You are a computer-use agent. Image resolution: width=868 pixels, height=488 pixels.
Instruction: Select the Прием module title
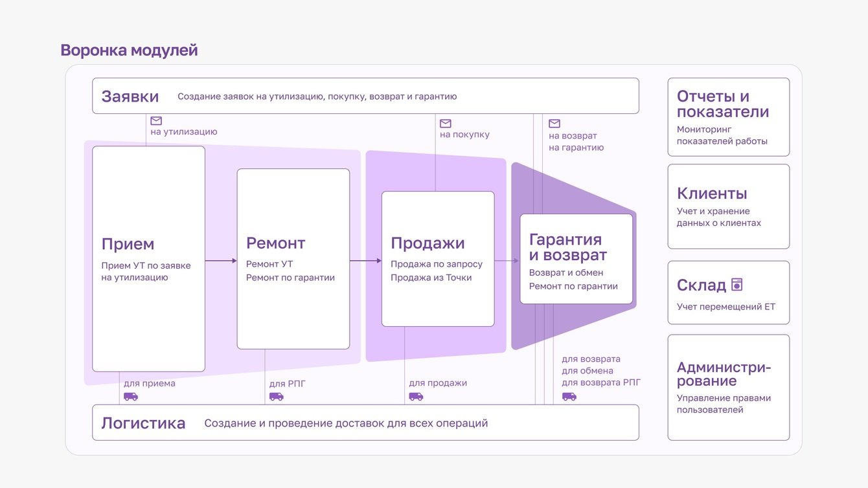pos(128,244)
